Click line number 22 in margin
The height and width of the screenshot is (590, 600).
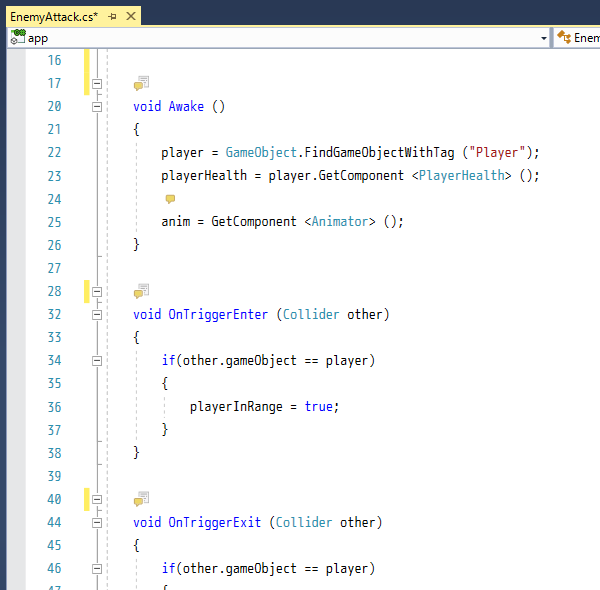tap(54, 153)
